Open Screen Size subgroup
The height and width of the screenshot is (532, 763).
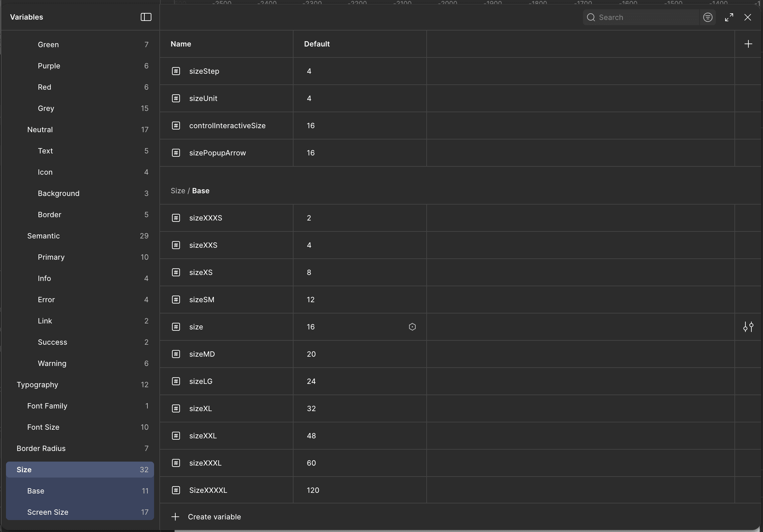click(48, 512)
